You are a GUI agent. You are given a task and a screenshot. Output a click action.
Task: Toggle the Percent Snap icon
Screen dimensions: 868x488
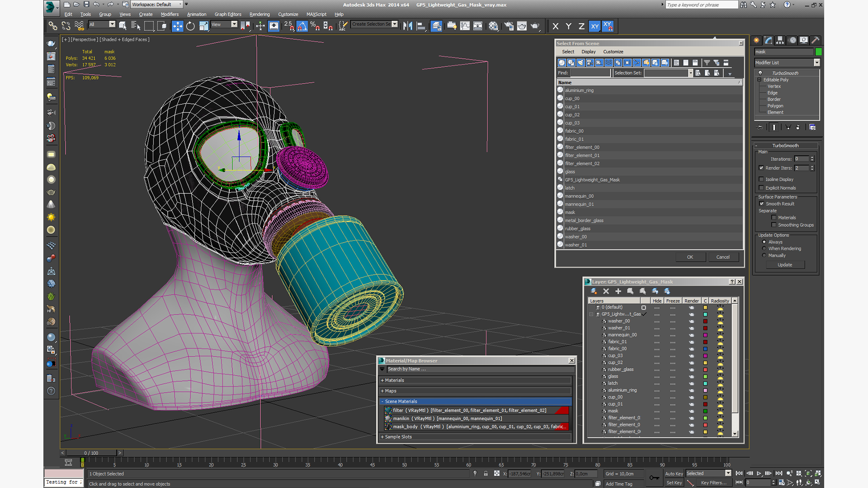tap(315, 26)
